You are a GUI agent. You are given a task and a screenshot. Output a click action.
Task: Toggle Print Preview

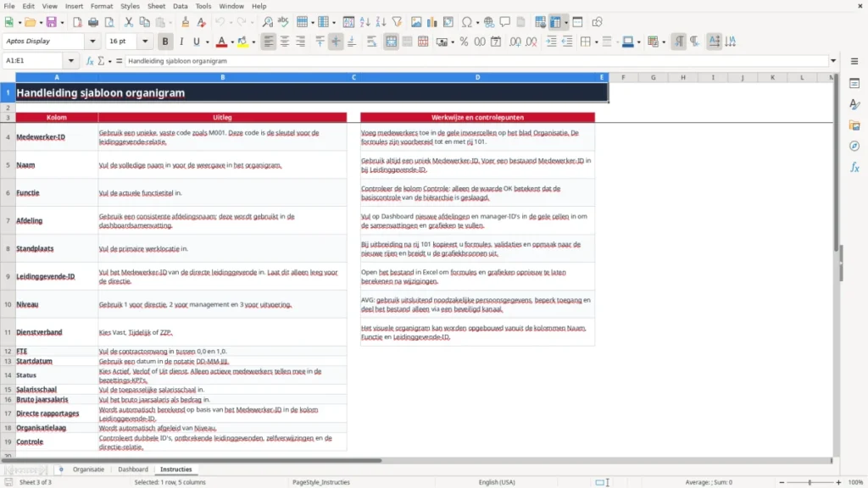pyautogui.click(x=109, y=22)
